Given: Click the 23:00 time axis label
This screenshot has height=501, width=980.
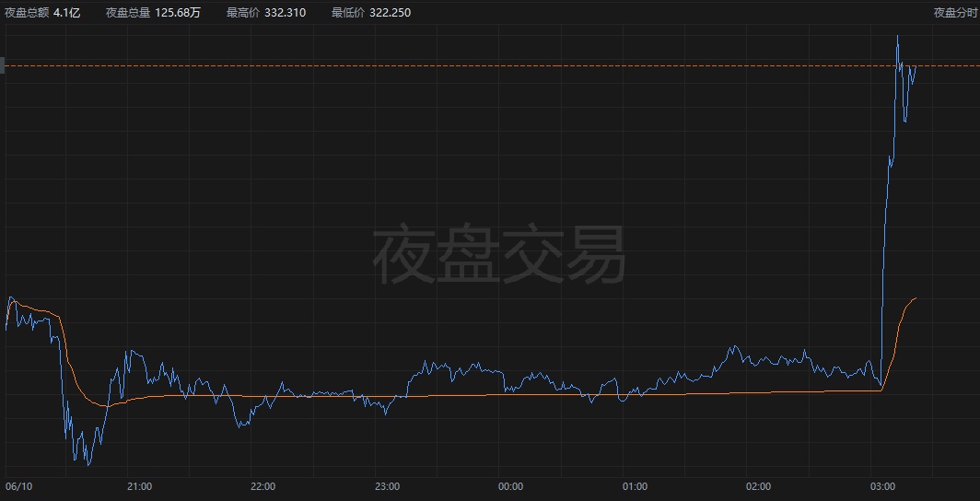Looking at the screenshot, I should tap(387, 486).
